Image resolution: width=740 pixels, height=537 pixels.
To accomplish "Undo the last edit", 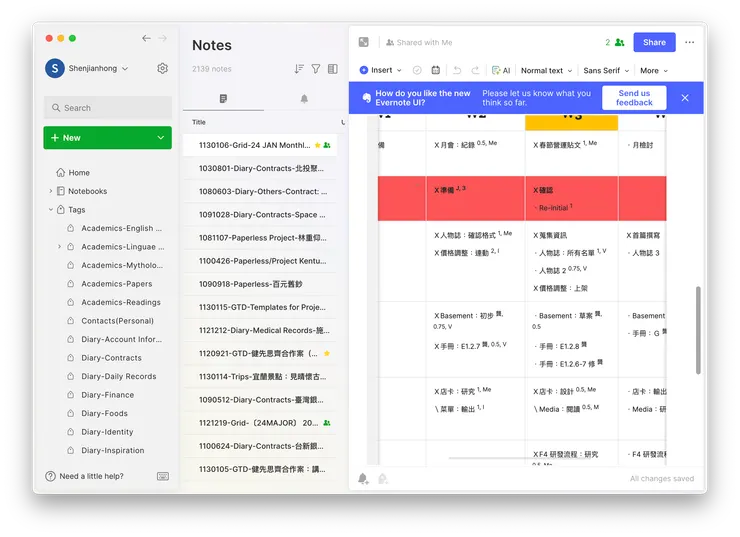I will click(457, 70).
